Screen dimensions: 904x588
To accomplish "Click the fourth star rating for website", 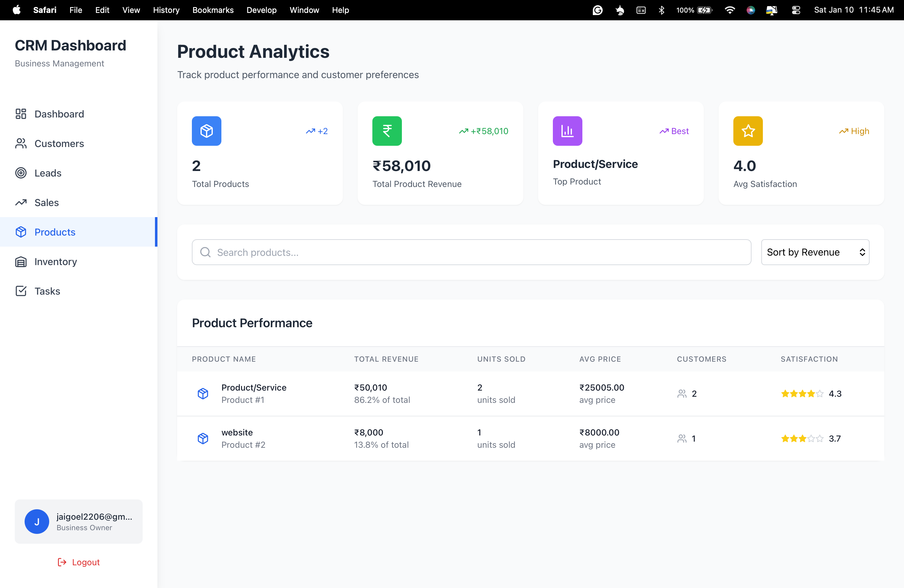I will [x=811, y=438].
